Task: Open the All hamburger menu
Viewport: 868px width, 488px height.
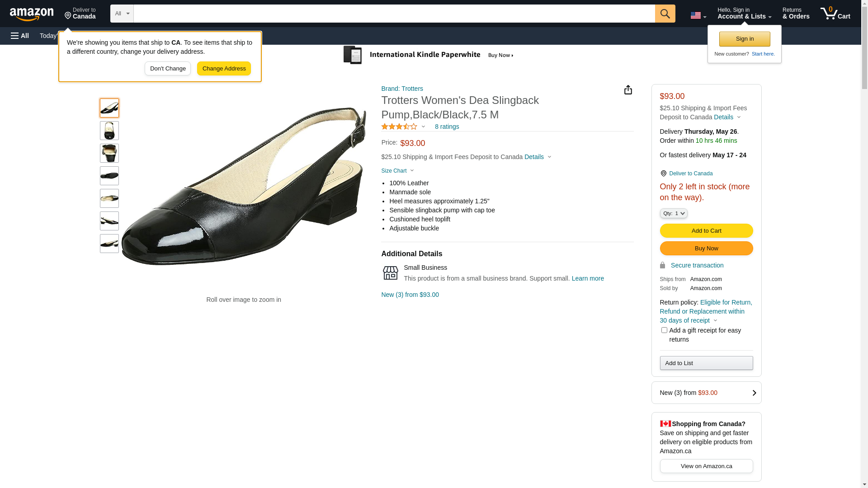Action: 20,36
